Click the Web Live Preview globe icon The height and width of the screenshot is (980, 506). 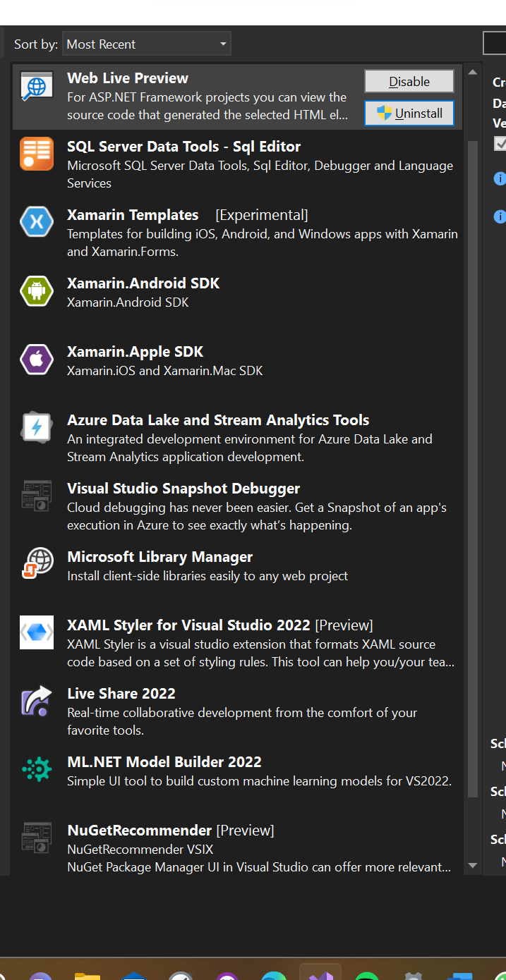click(37, 85)
